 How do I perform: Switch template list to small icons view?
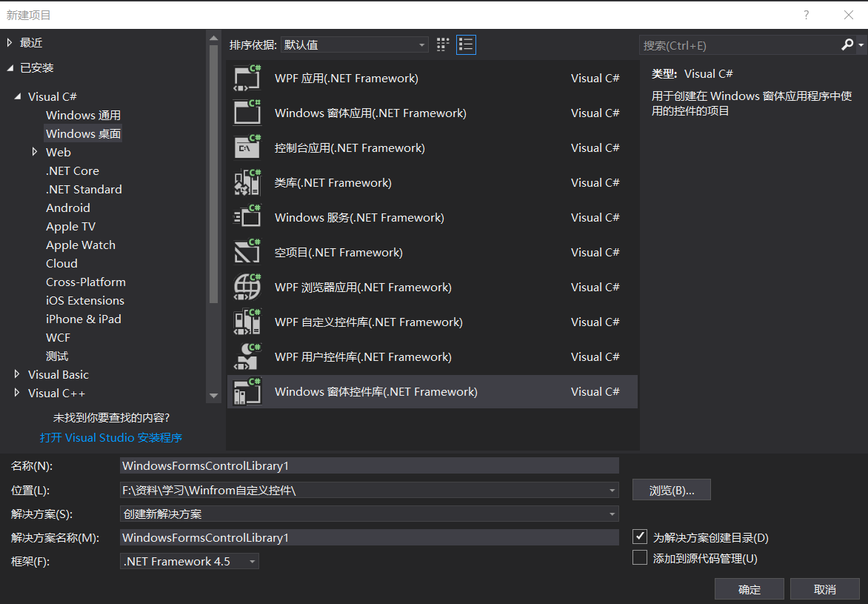coord(442,44)
